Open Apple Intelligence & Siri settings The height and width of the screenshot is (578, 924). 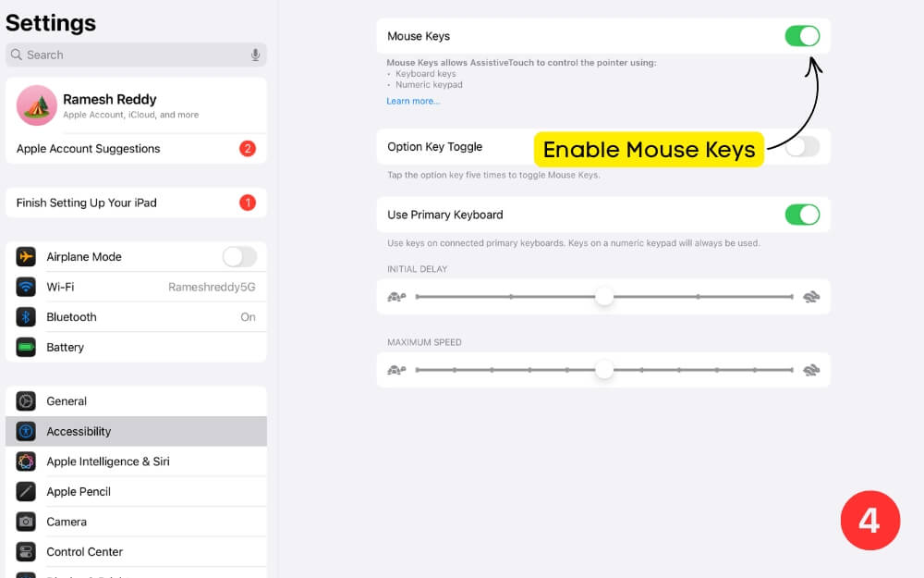[29, 461]
